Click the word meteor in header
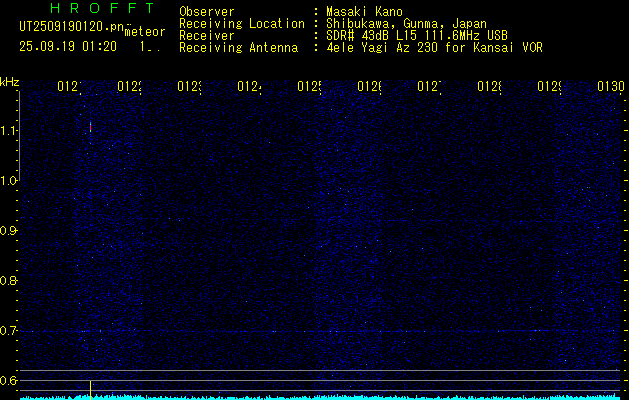Screen dimensions: 629x400 coord(145,32)
